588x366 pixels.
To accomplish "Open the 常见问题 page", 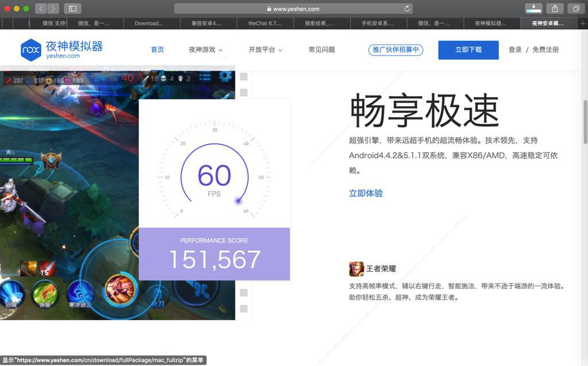I will click(x=322, y=49).
